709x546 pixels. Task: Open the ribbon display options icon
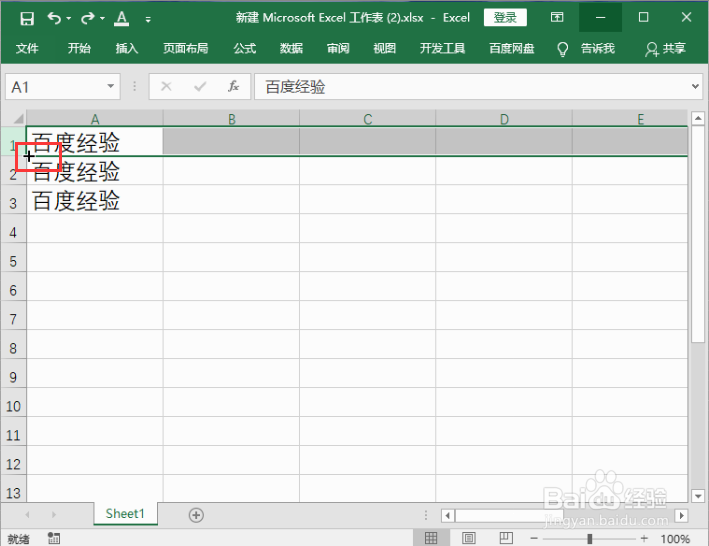pyautogui.click(x=557, y=17)
